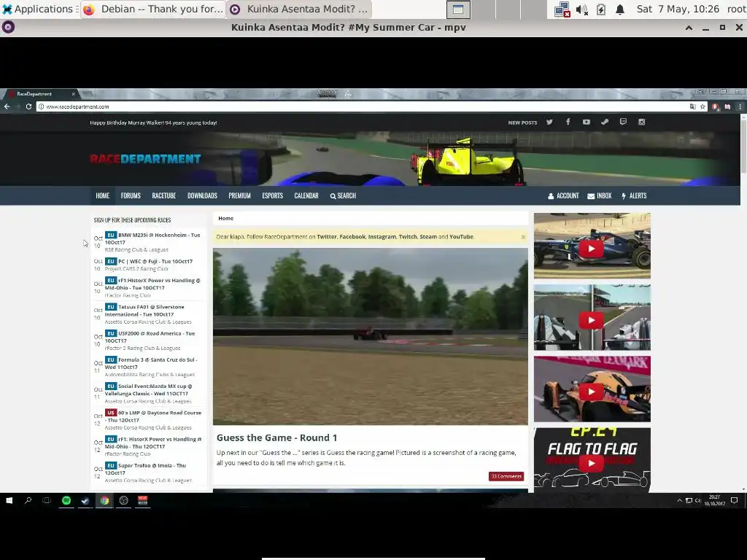
Task: Click the SEARCH magnifier nav item
Action: (x=343, y=195)
